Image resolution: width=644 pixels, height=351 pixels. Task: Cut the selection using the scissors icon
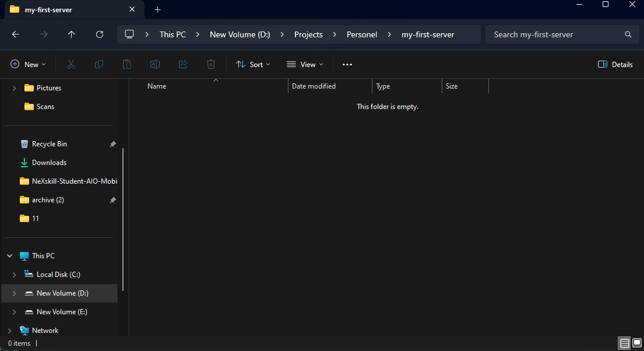[71, 64]
